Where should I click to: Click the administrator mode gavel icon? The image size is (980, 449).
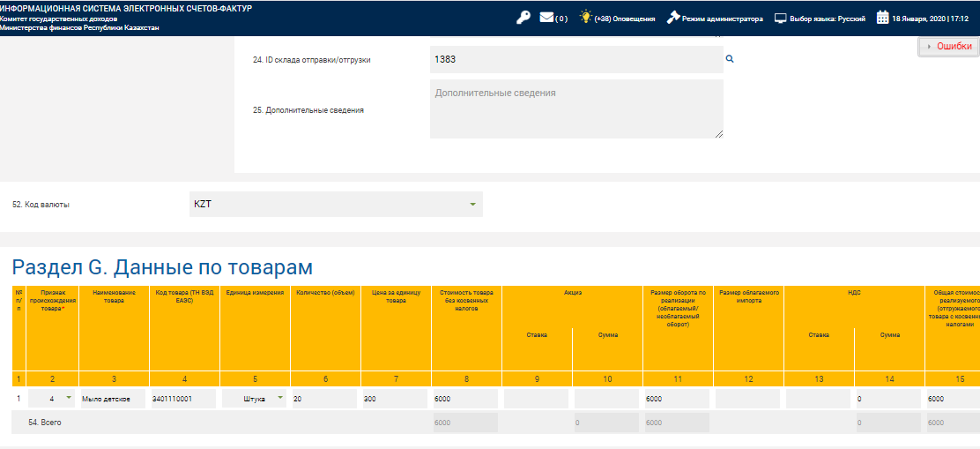pos(673,18)
